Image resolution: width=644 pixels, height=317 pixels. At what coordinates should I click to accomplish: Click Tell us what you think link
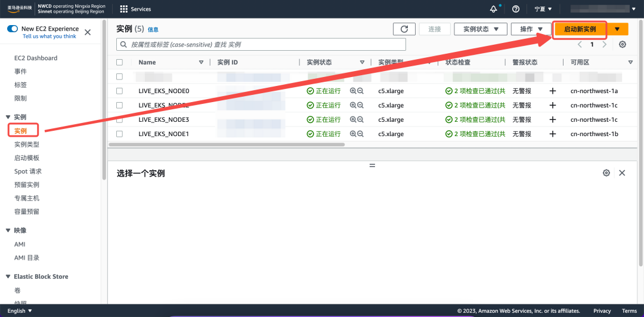point(49,36)
